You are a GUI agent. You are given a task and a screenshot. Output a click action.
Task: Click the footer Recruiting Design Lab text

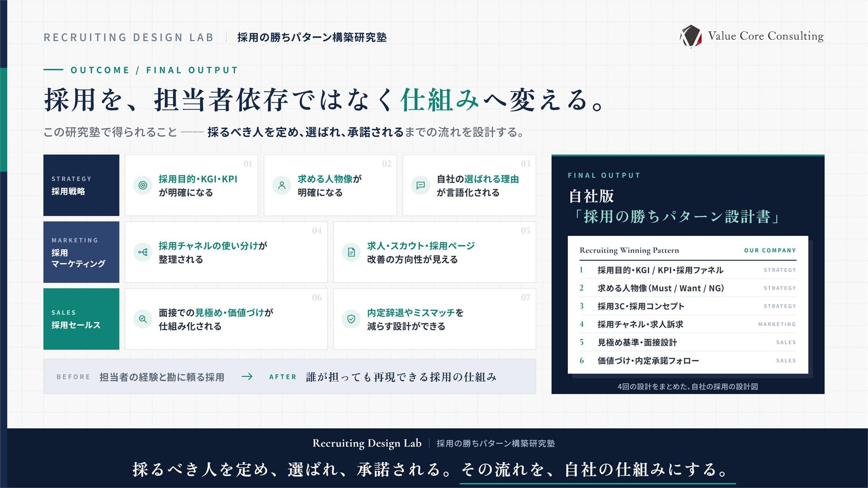point(367,443)
